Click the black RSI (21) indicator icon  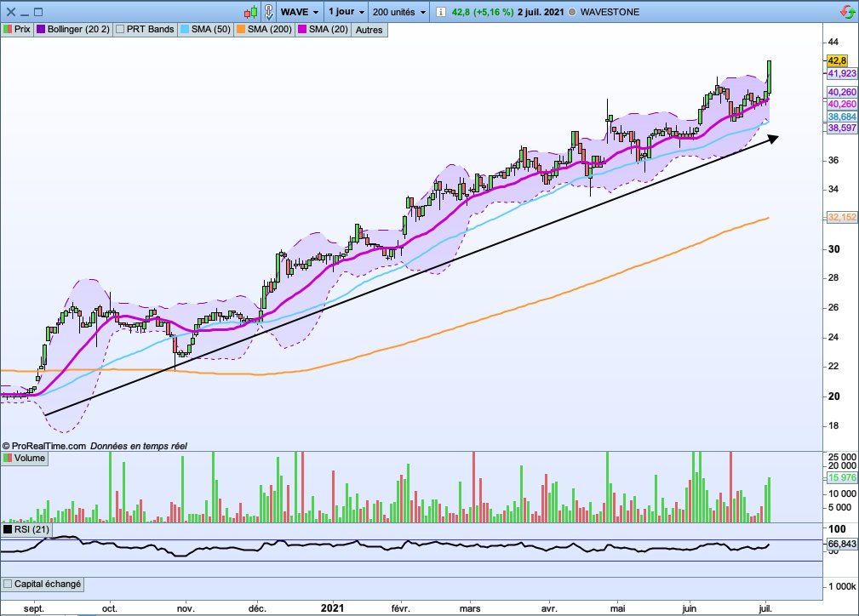click(x=8, y=528)
